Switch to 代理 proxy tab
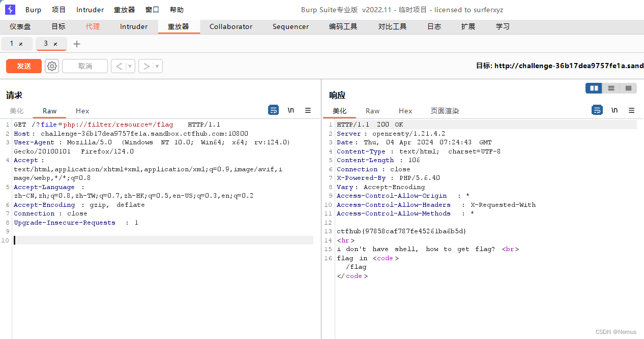Image resolution: width=644 pixels, height=339 pixels. tap(93, 26)
